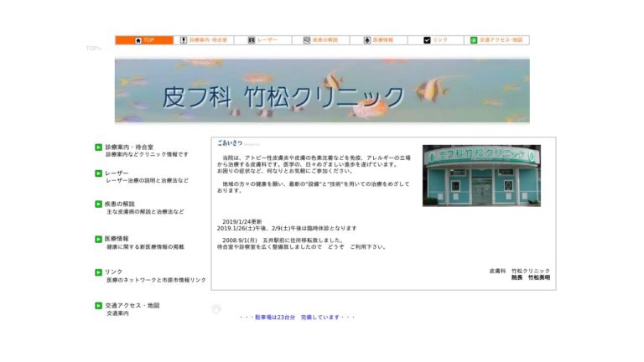Open sidebar link 医療情報
This screenshot has width=644, height=362.
(117, 239)
